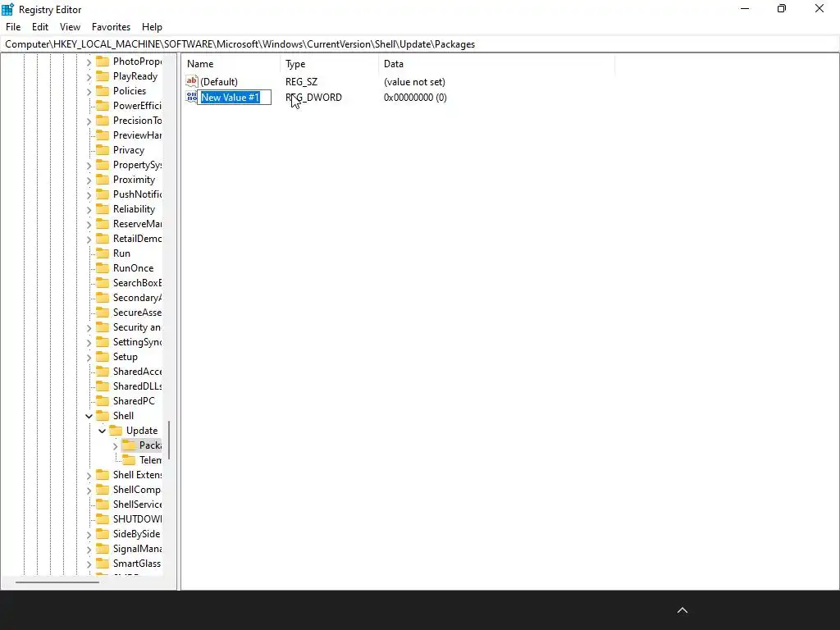Click the SharedPC folder icon
Viewport: 840px width, 630px height.
coord(103,400)
